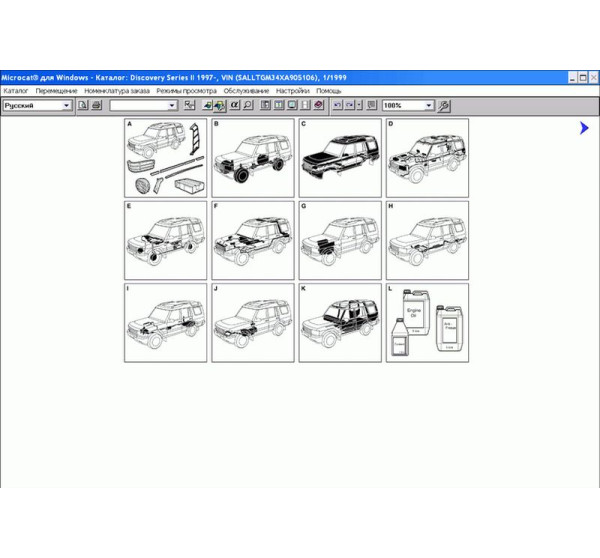The height and width of the screenshot is (558, 600).
Task: Click the blue next-page arrow
Action: tap(584, 128)
